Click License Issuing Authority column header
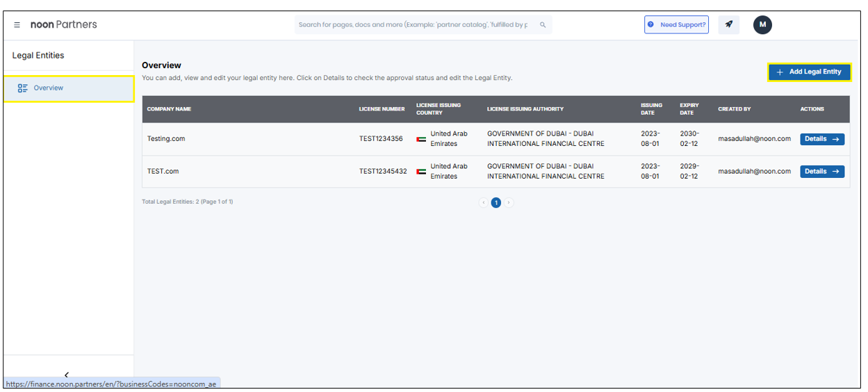This screenshot has width=868, height=392. coord(525,109)
